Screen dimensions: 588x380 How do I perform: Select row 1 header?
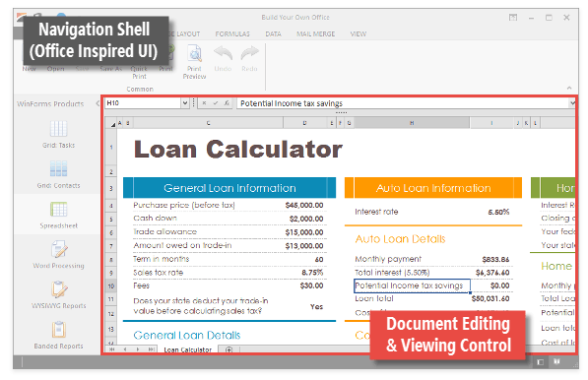click(111, 148)
